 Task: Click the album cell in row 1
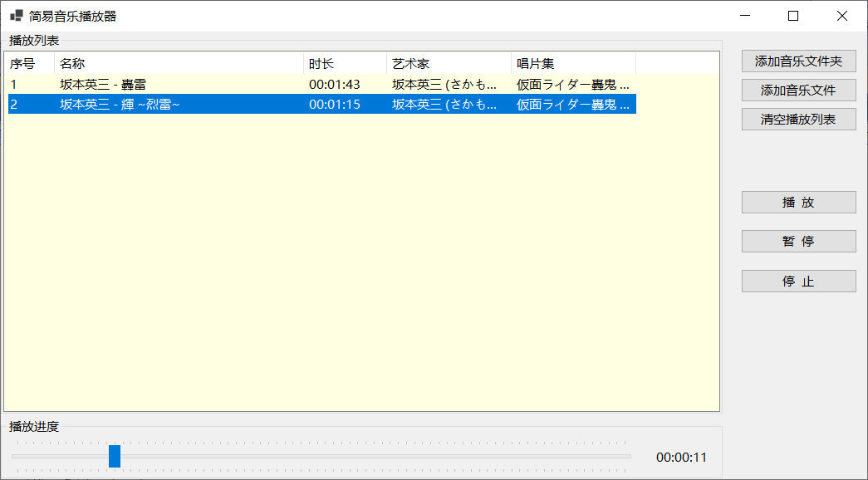[x=573, y=85]
